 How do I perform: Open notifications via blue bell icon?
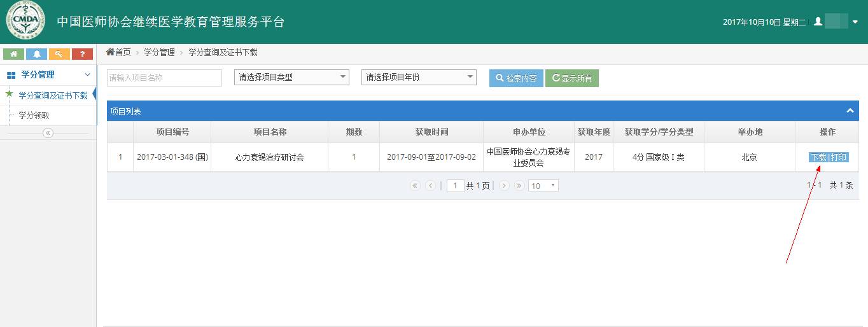pos(36,54)
